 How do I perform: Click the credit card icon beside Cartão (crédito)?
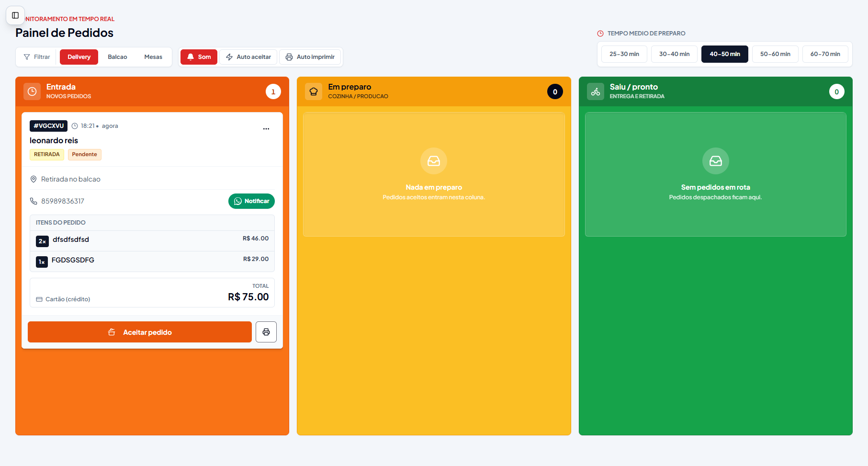pos(39,299)
